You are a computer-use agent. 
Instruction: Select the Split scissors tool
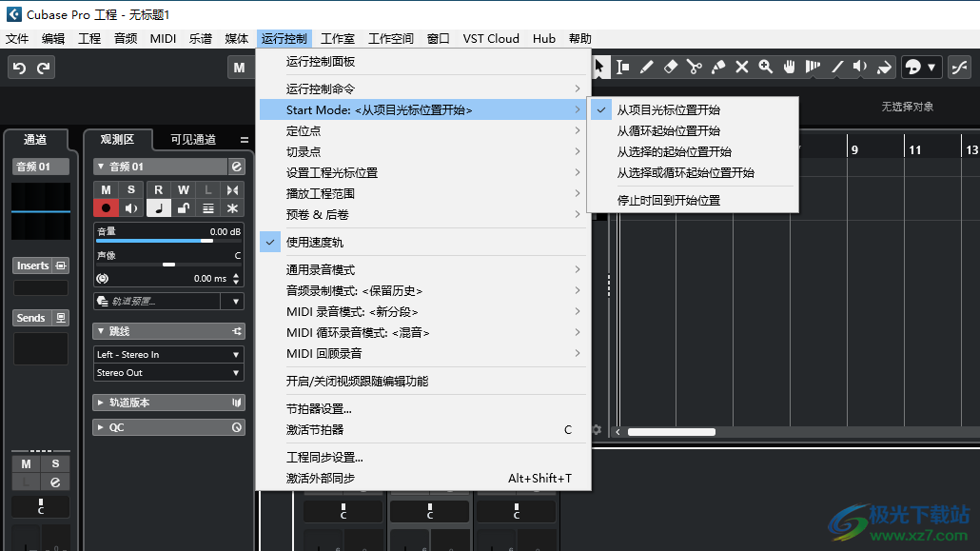coord(694,67)
